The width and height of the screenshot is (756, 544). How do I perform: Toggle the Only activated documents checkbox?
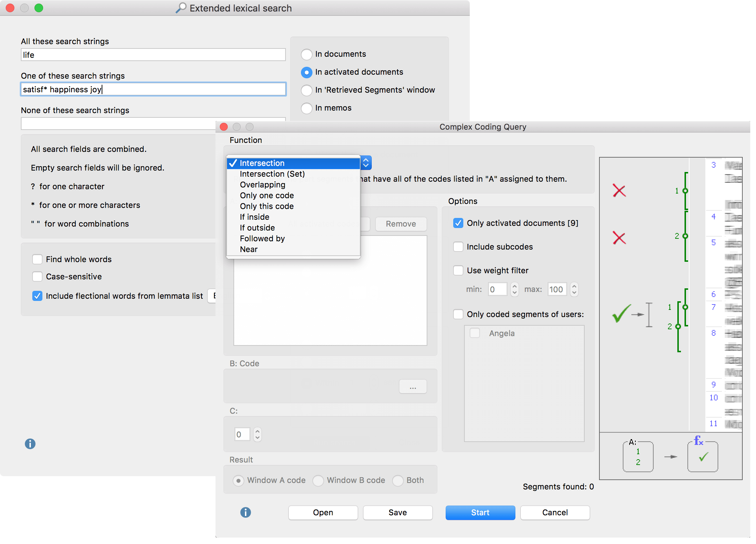pos(458,222)
